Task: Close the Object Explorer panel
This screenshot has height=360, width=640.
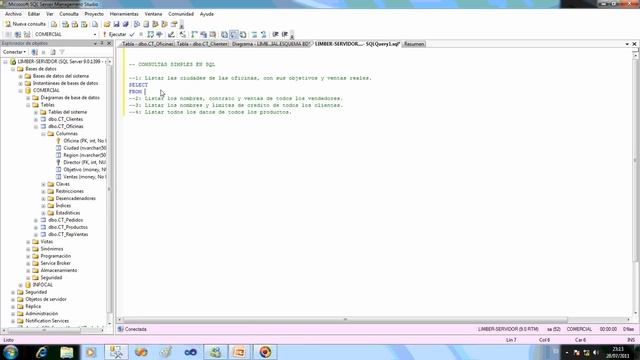Action: coord(109,43)
